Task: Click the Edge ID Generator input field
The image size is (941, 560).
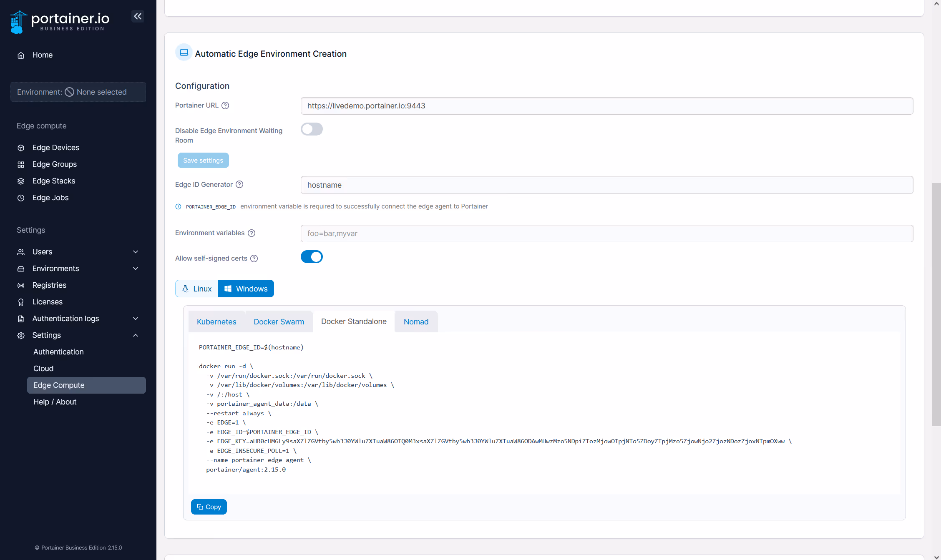Action: tap(607, 185)
